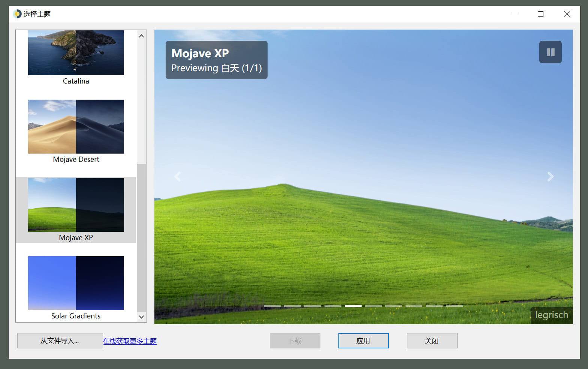Jump to the last slide indicator dash

point(454,306)
